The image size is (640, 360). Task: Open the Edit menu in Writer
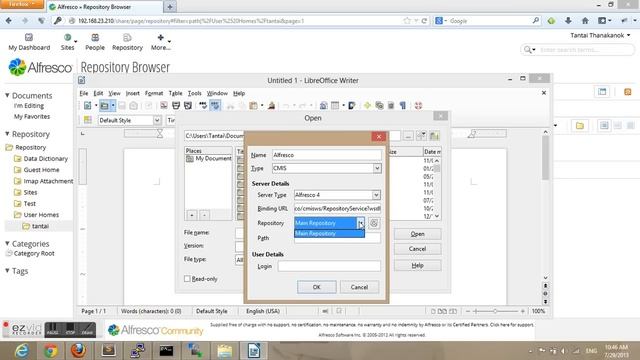click(98, 93)
